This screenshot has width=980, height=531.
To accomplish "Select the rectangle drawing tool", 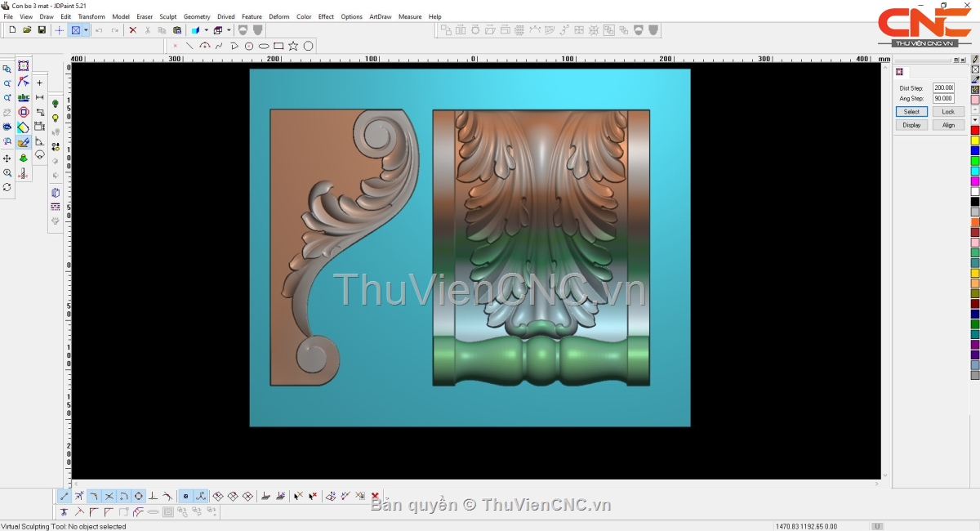I will tap(278, 46).
